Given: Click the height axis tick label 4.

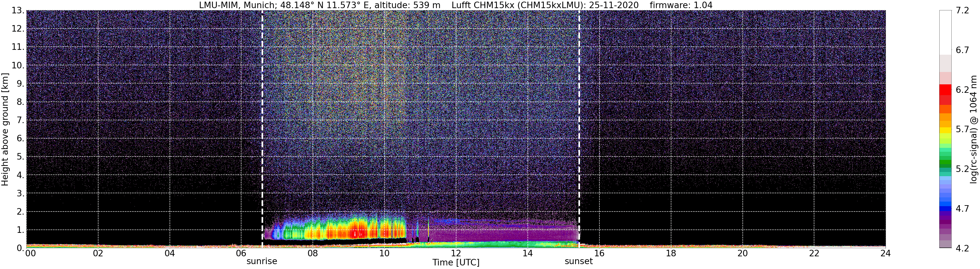Looking at the screenshot, I should pyautogui.click(x=21, y=175).
